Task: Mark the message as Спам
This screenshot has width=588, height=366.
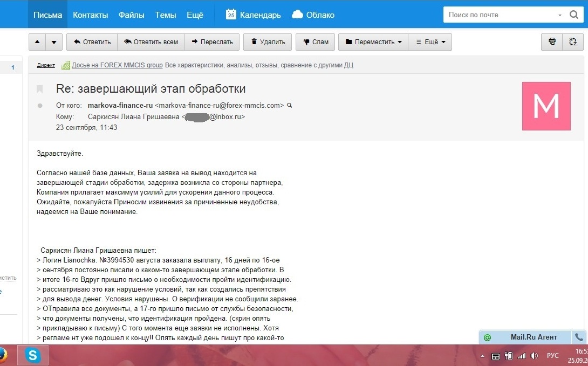Action: (x=316, y=42)
